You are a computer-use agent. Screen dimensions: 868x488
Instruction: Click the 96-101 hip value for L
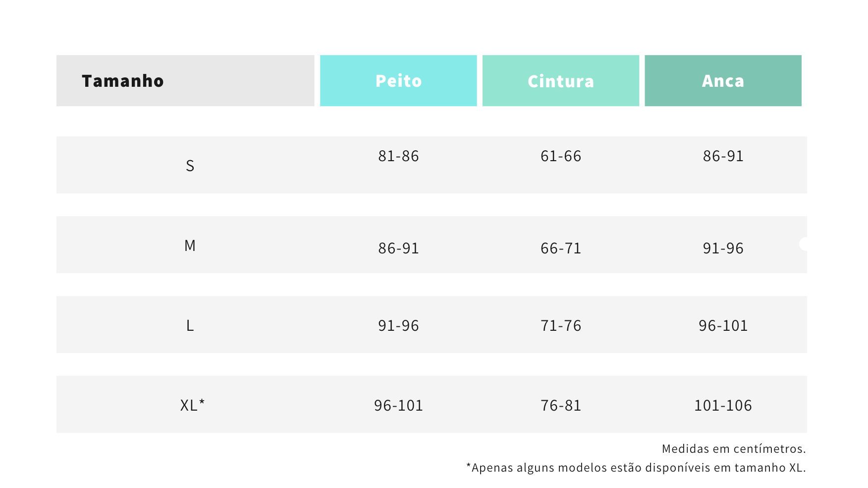click(x=723, y=325)
